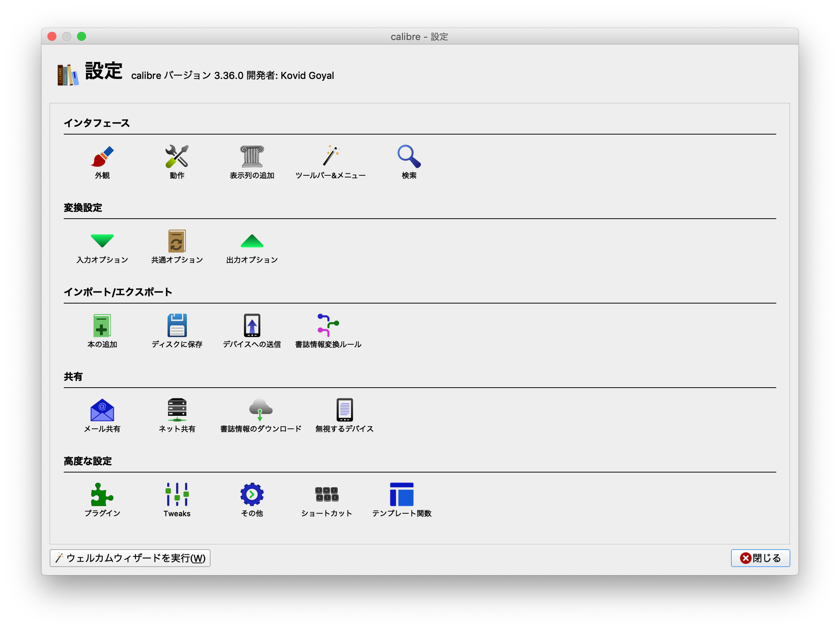Open テンプレート関数 settings
Image resolution: width=840 pixels, height=630 pixels.
click(402, 500)
